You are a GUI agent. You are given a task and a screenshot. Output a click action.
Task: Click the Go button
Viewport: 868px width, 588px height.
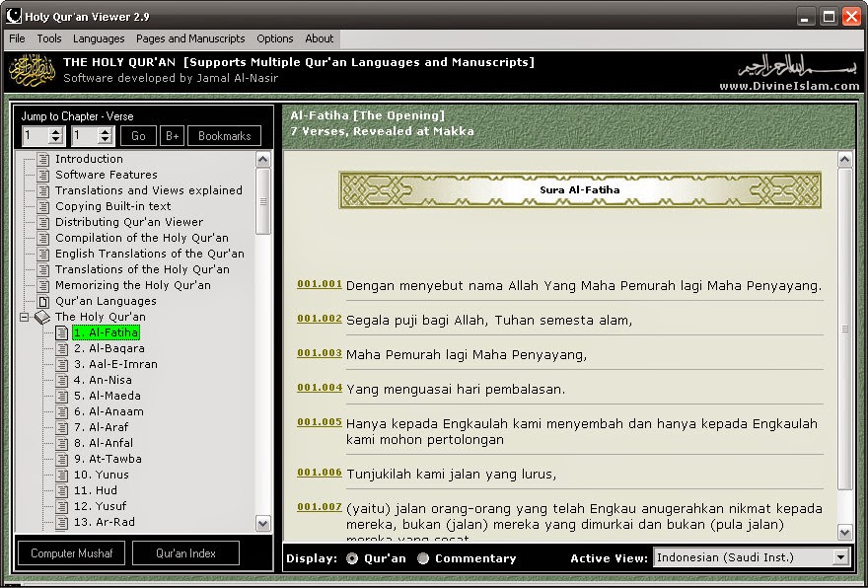(138, 136)
